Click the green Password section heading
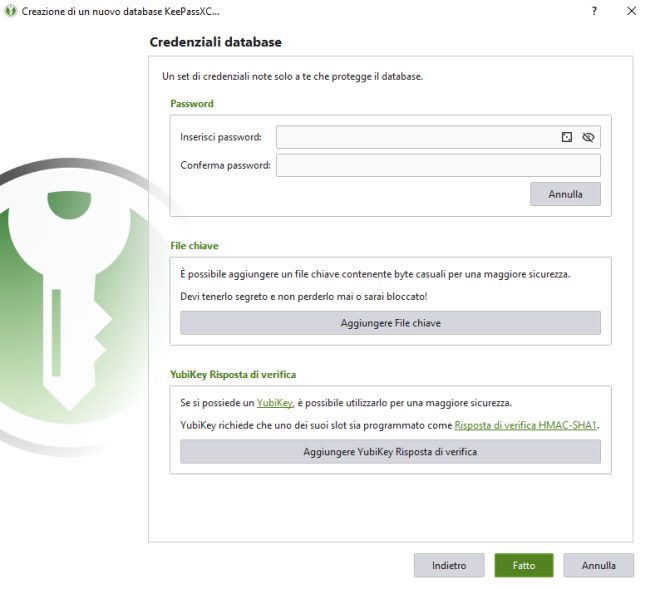 coord(194,105)
